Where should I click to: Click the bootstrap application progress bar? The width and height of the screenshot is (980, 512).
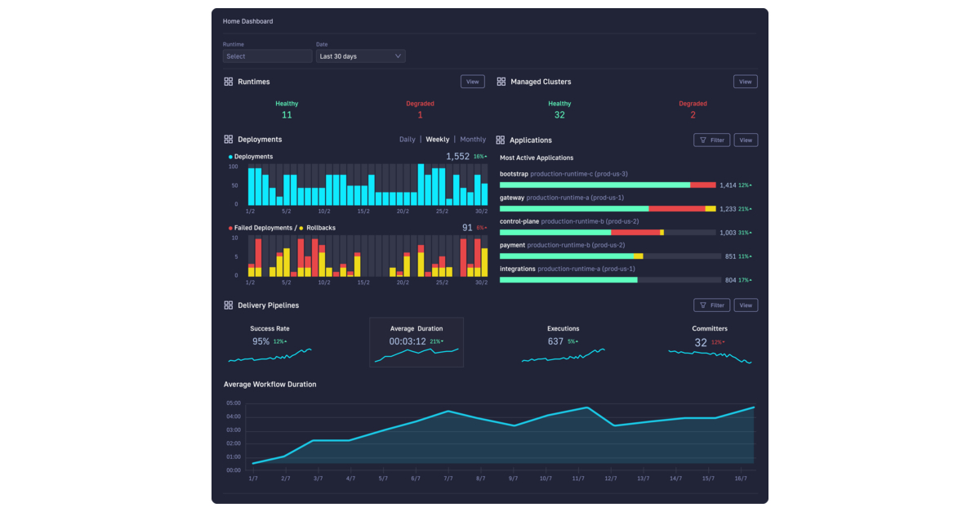point(608,185)
